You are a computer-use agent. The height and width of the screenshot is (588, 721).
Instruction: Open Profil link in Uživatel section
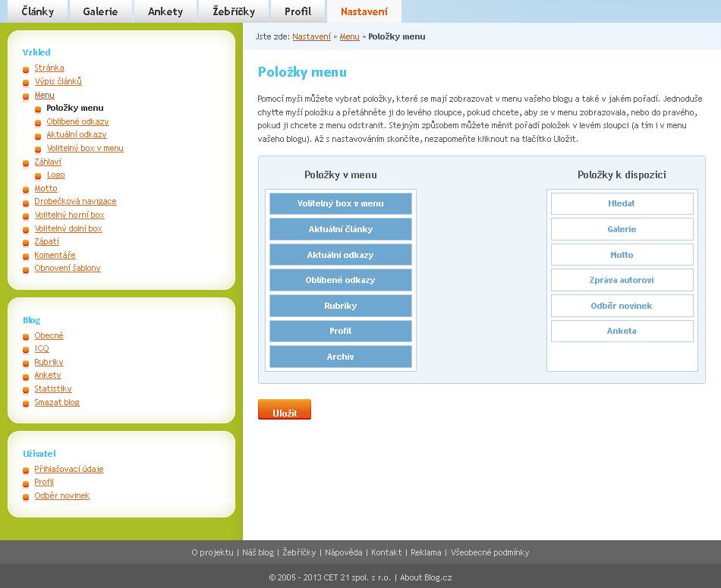click(x=44, y=482)
